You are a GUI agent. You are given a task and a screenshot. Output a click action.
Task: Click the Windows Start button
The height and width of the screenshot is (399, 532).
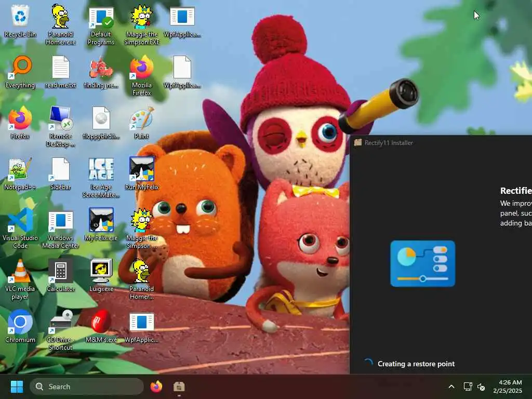point(17,387)
